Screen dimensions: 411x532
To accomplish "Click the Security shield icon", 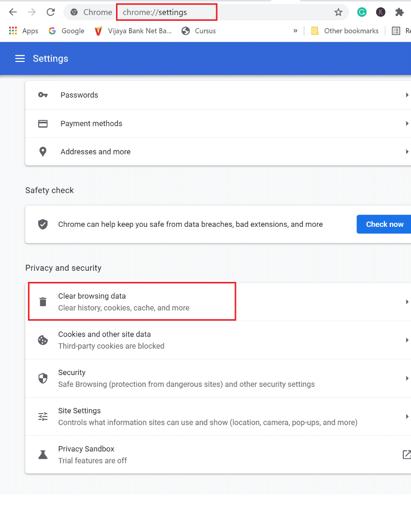I will 43,378.
